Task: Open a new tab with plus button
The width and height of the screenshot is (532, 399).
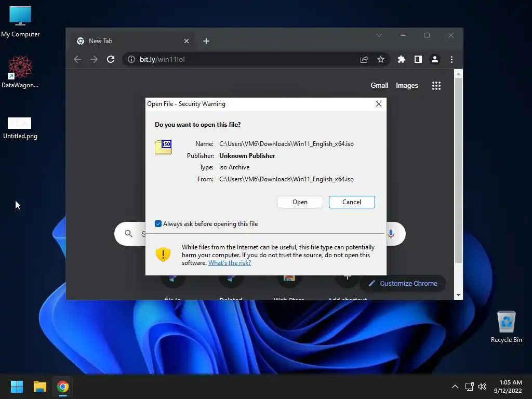Action: pos(206,41)
